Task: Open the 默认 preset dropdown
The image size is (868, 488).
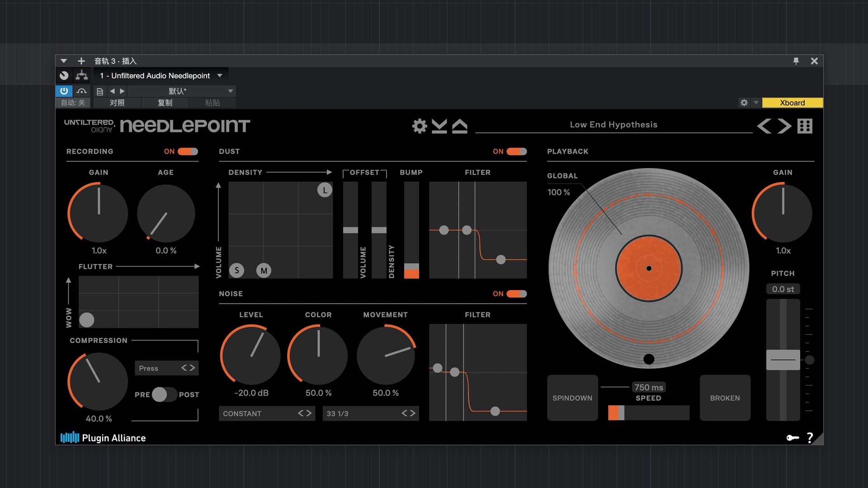Action: click(x=182, y=91)
